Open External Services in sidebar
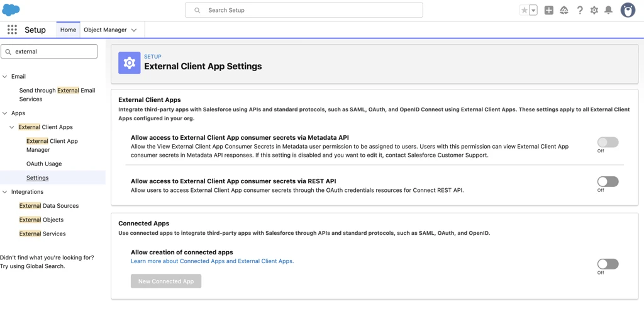The image size is (644, 316). pyautogui.click(x=42, y=234)
